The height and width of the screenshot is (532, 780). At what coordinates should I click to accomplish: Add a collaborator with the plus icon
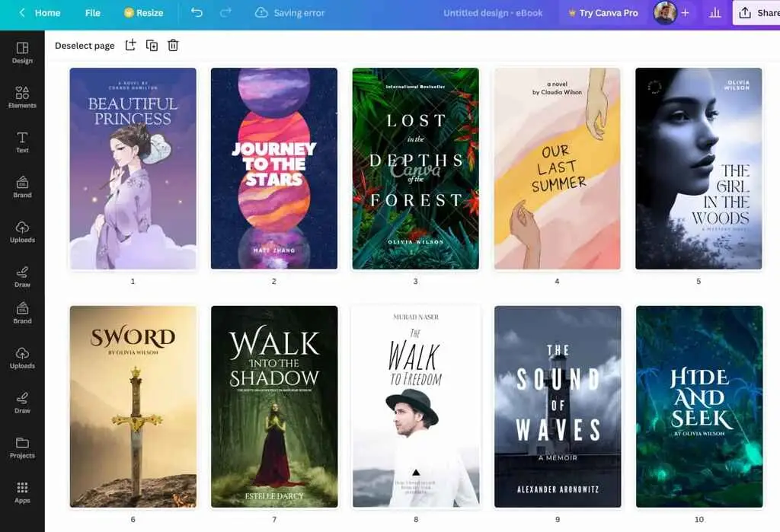[x=685, y=13]
